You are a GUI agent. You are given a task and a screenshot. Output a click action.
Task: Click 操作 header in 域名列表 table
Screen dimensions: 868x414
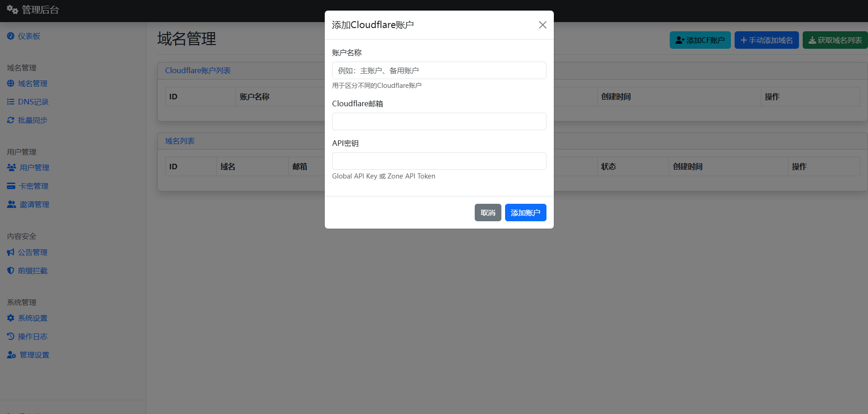click(799, 167)
